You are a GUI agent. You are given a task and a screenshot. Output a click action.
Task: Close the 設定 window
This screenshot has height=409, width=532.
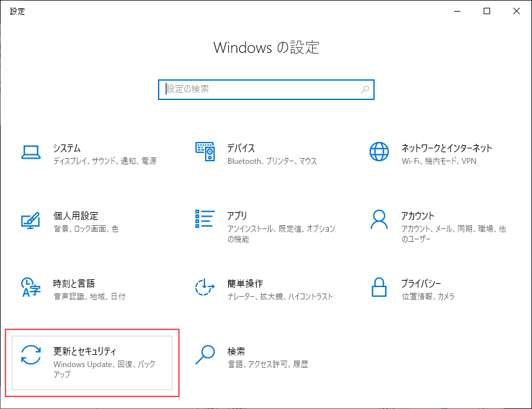[517, 11]
